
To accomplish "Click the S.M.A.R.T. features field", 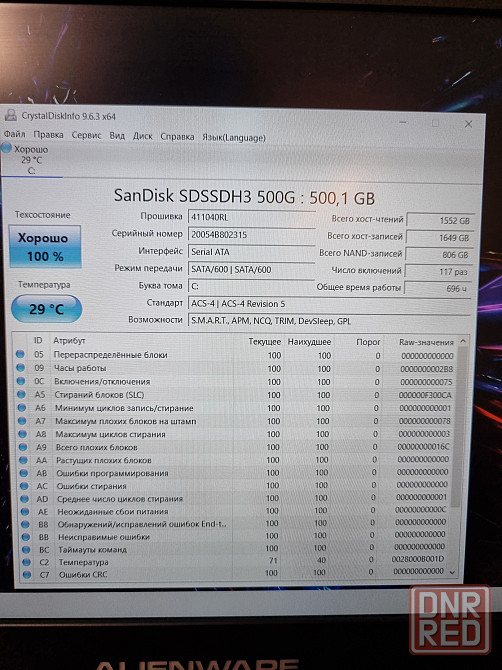I will pyautogui.click(x=329, y=321).
